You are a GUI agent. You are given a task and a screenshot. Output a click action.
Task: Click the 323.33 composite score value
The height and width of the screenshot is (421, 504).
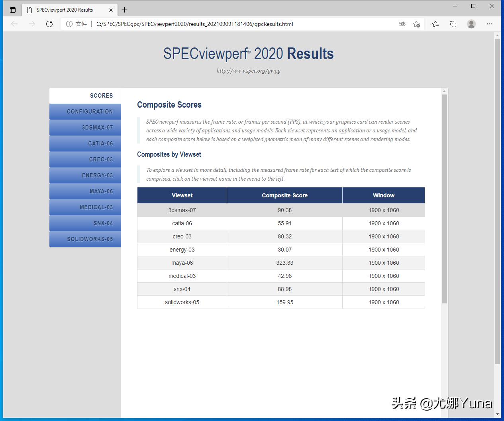(x=284, y=263)
